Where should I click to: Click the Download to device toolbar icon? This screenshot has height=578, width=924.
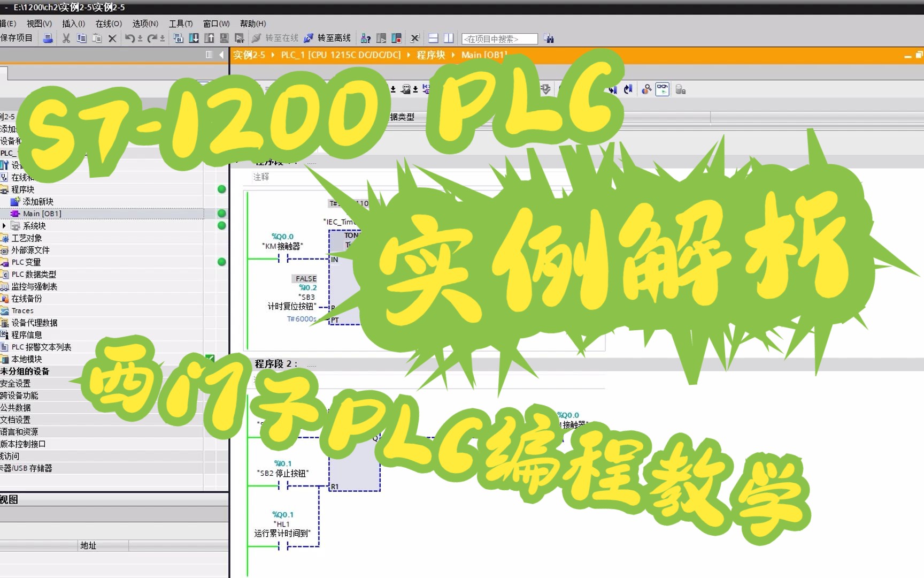[193, 38]
